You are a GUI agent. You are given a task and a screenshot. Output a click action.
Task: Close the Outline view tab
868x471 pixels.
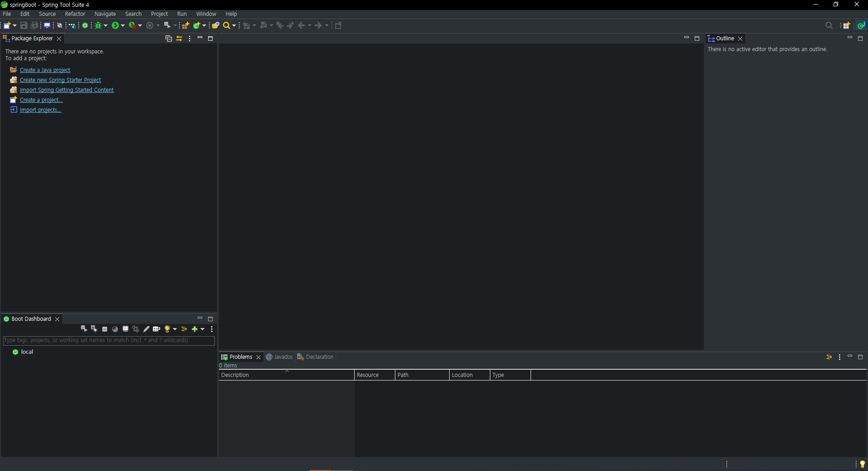[740, 39]
